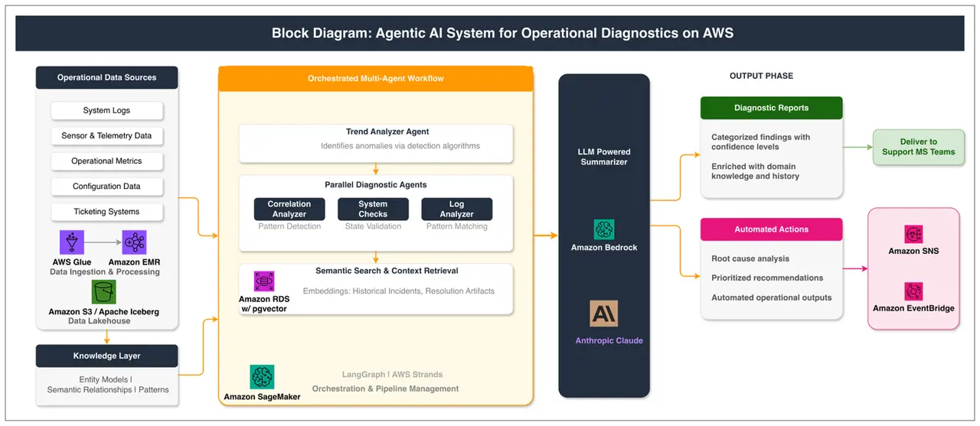Click 'Identifies anomalies via detection algorithms' text
The image size is (980, 426).
tap(400, 146)
